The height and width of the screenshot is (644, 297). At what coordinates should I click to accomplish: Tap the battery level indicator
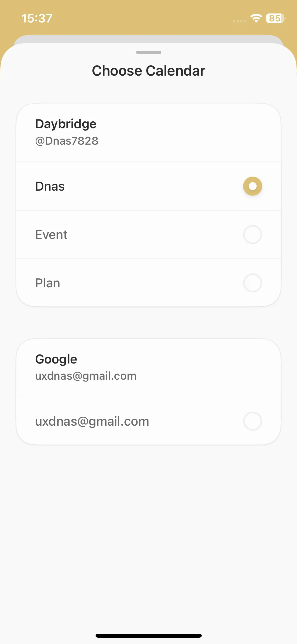(x=276, y=18)
